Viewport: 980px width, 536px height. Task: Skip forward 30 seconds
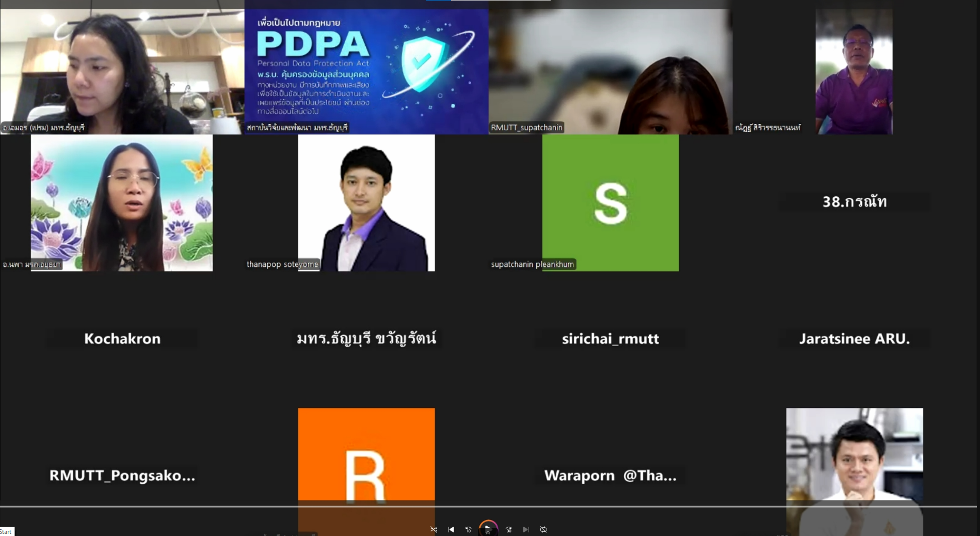click(x=508, y=529)
